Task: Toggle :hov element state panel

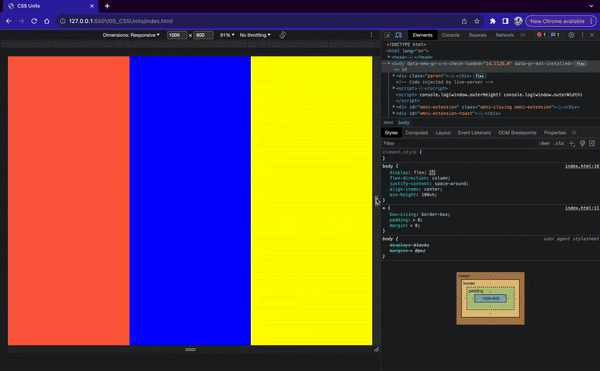Action: (544, 143)
